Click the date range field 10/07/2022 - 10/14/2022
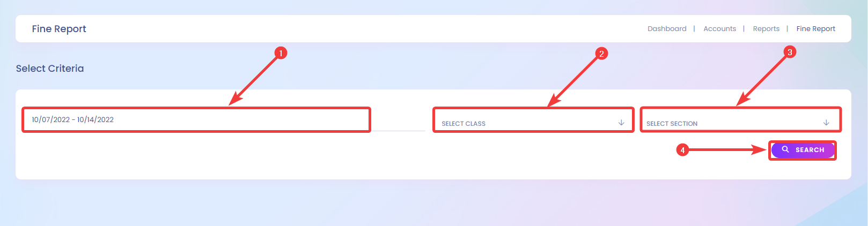868x226 pixels. point(196,119)
